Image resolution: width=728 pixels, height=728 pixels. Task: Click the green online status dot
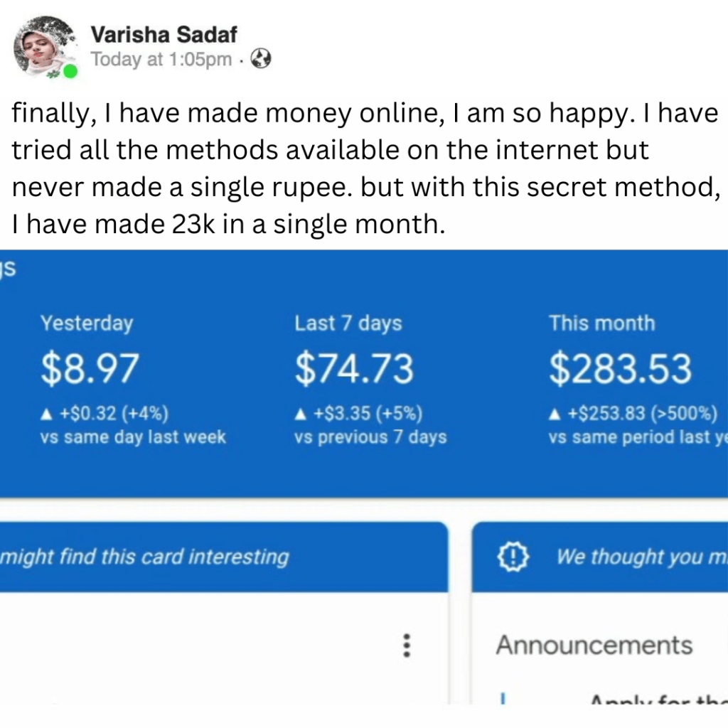[70, 72]
